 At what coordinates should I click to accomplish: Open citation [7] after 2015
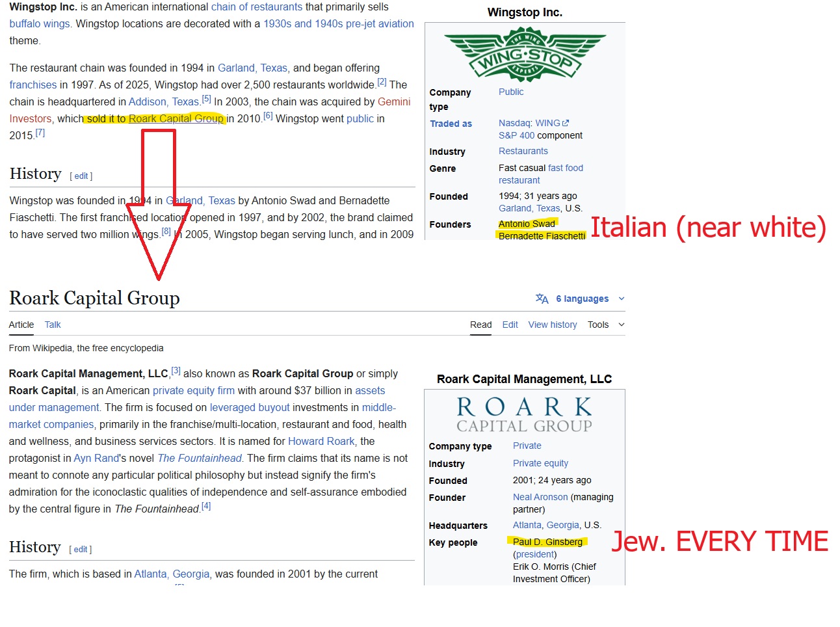[x=40, y=133]
